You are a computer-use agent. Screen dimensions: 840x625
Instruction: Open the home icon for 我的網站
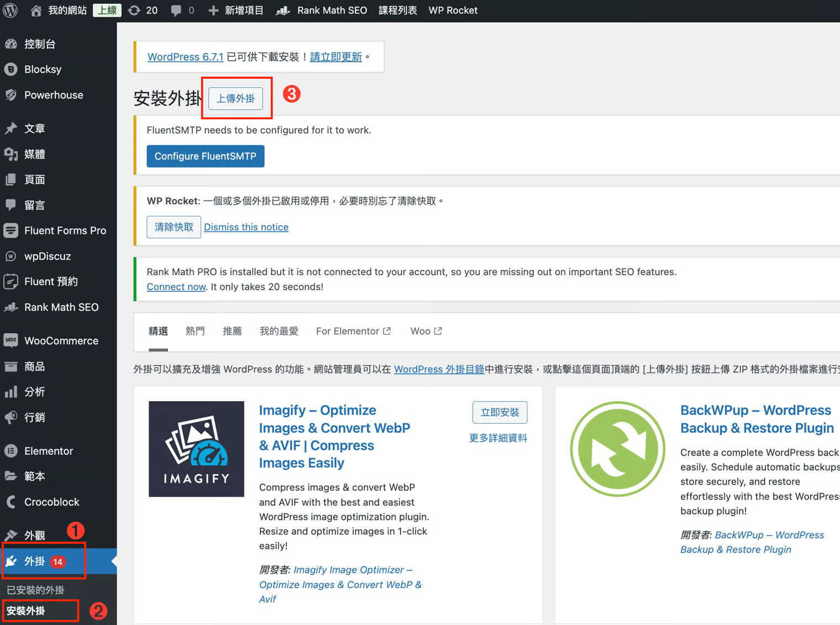tap(36, 10)
